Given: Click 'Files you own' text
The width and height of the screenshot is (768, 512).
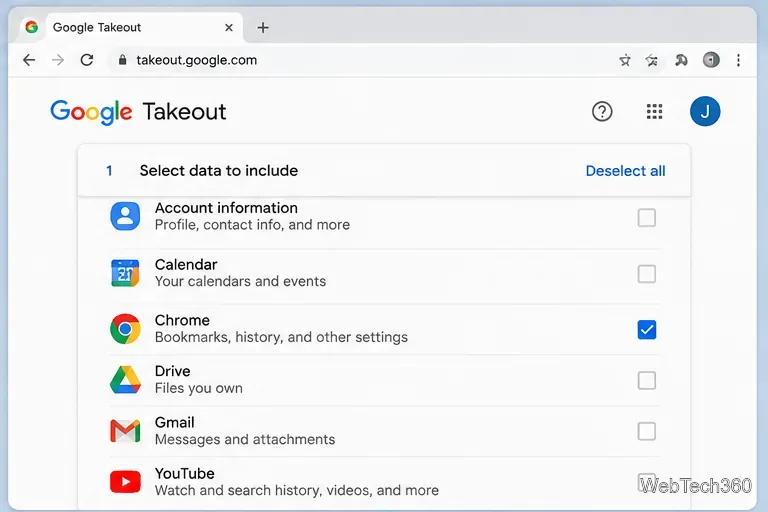Looking at the screenshot, I should tap(198, 388).
